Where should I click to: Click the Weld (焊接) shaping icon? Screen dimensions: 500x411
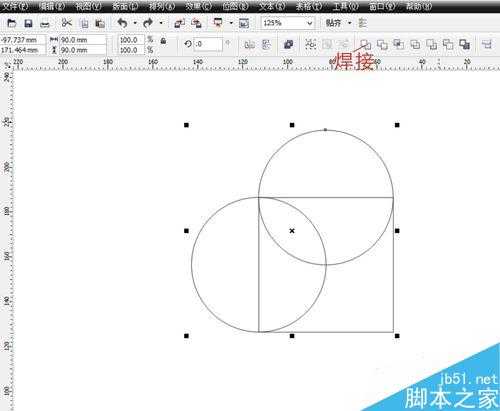366,44
